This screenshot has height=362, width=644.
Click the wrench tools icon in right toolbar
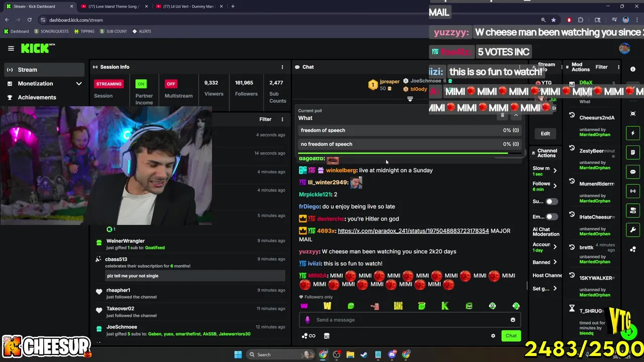point(633,230)
